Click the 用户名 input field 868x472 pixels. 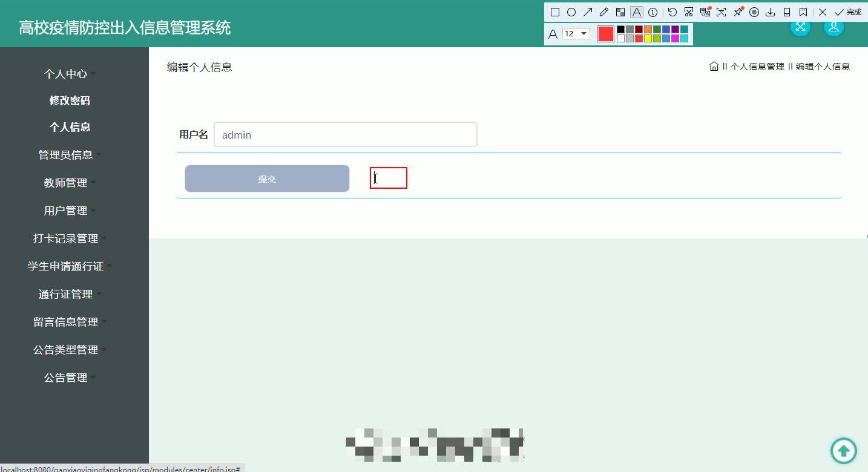click(x=346, y=134)
